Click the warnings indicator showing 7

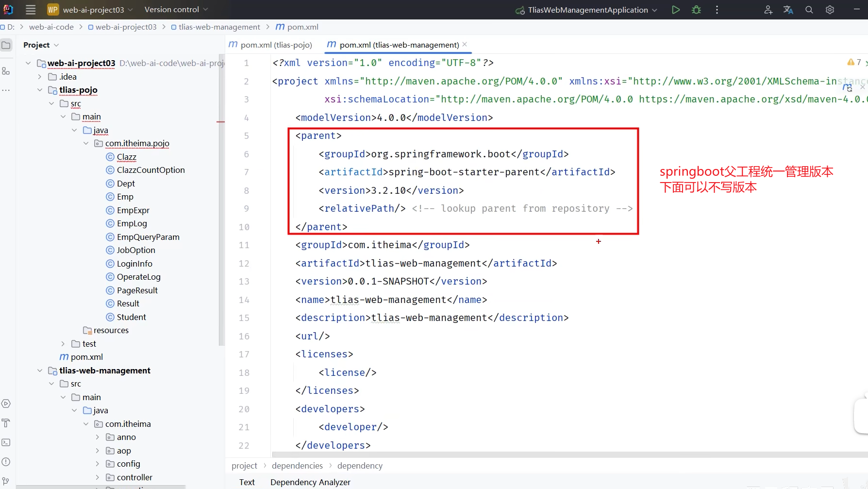[854, 62]
